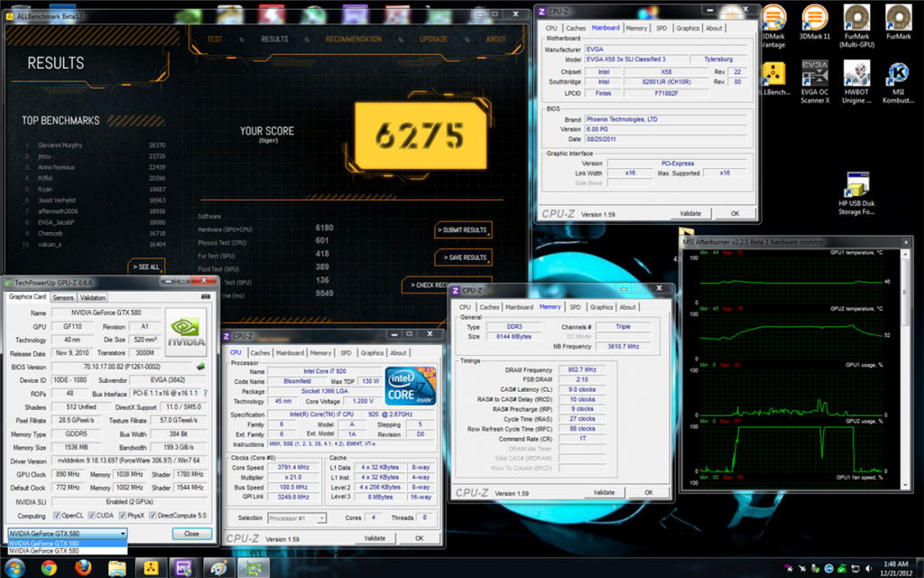The height and width of the screenshot is (578, 924).
Task: Click OK in CPU-Z memory window
Action: click(x=648, y=492)
